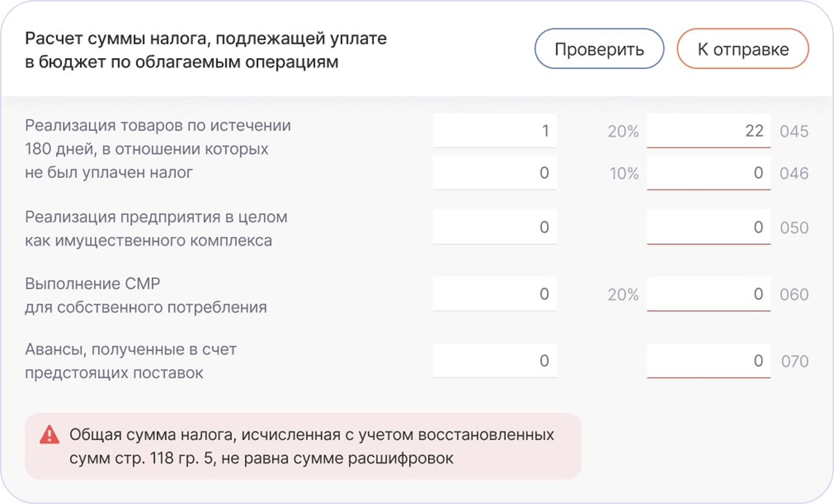Select the tax amount field for line 050
Image resolution: width=834 pixels, height=504 pixels.
(708, 227)
